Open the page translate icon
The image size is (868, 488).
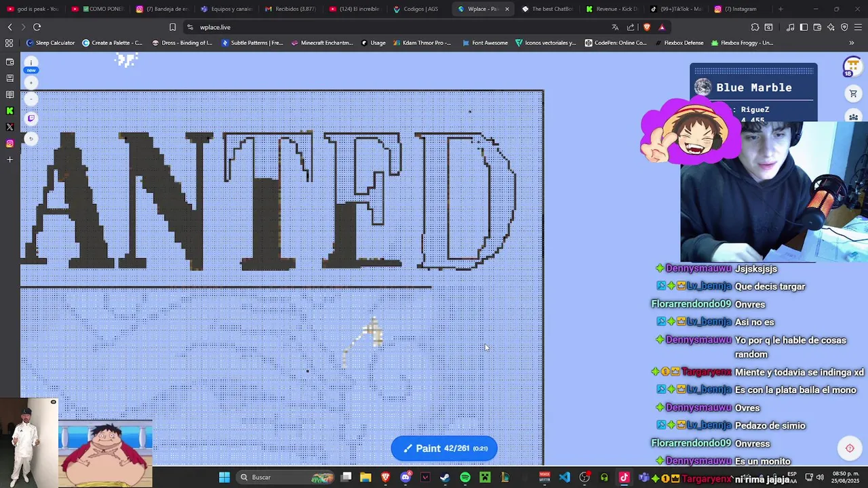point(615,27)
